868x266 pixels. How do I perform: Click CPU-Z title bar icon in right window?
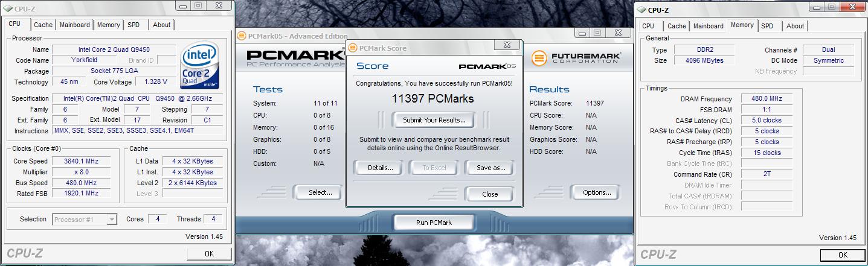click(x=641, y=10)
